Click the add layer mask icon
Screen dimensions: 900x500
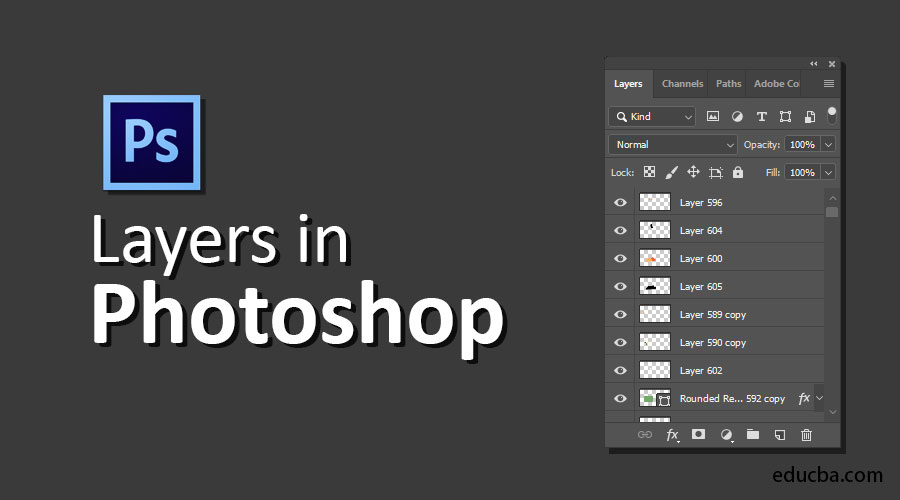(699, 435)
